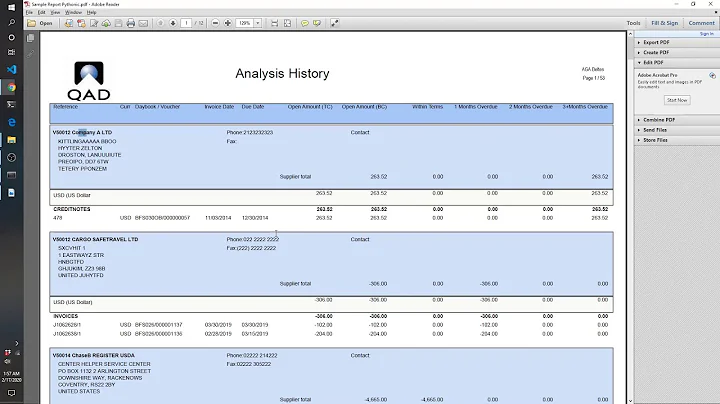The height and width of the screenshot is (404, 720).
Task: Open the View menu
Action: click(55, 12)
